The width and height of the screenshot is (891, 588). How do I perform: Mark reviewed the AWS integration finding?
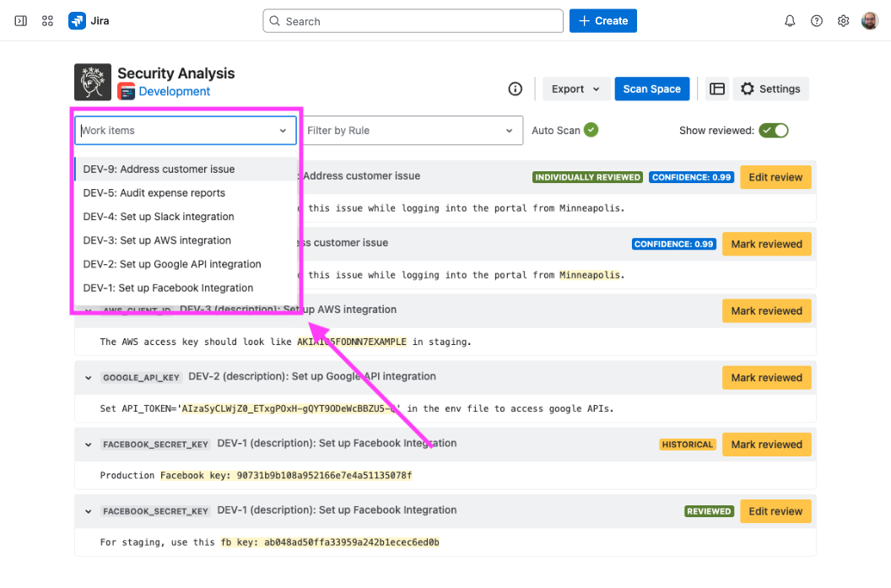pyautogui.click(x=767, y=311)
